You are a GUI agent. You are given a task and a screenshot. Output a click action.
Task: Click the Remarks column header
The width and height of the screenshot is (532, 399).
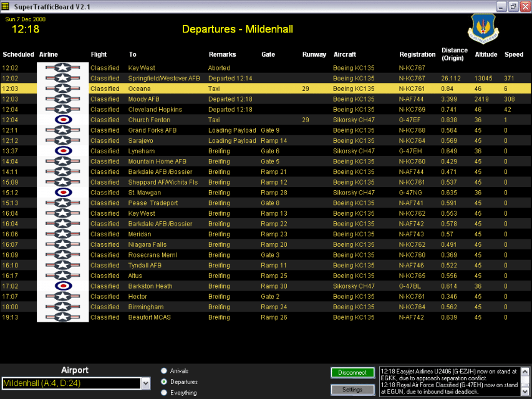pyautogui.click(x=222, y=55)
